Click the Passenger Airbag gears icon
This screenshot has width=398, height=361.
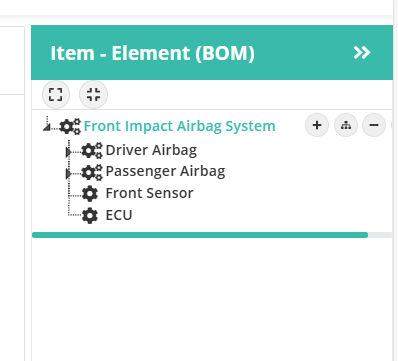[x=92, y=172]
